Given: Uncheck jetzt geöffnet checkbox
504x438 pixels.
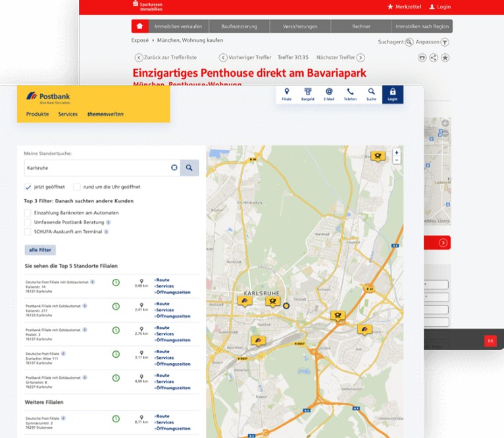Looking at the screenshot, I should pos(28,187).
